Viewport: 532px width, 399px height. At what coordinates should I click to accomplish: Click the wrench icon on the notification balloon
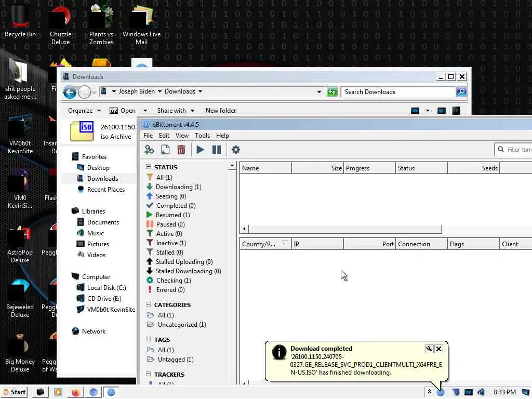[x=429, y=349]
